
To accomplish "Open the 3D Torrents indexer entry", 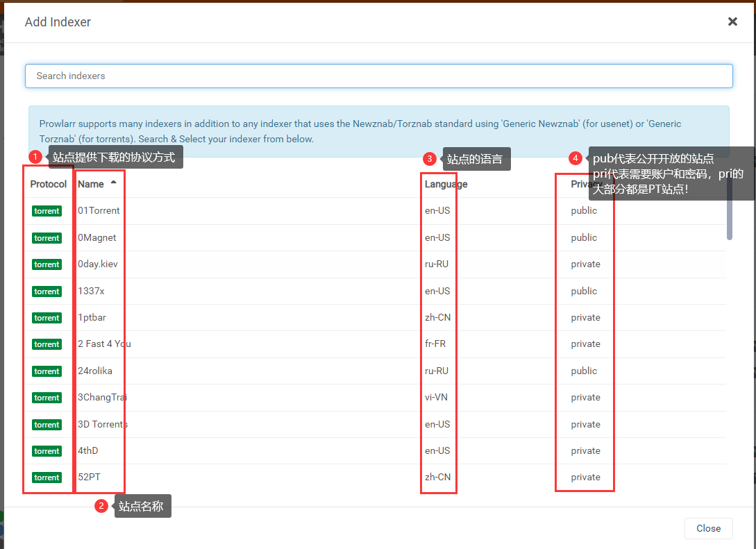I will [x=103, y=424].
